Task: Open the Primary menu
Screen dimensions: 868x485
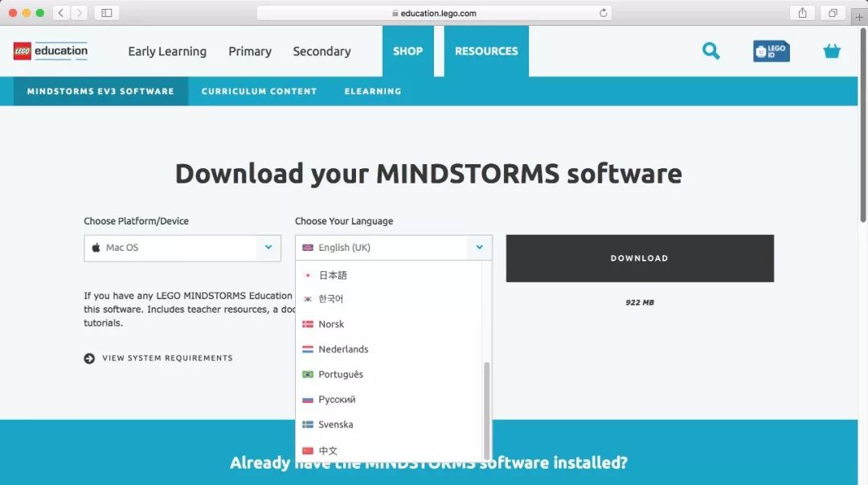Action: click(x=250, y=51)
